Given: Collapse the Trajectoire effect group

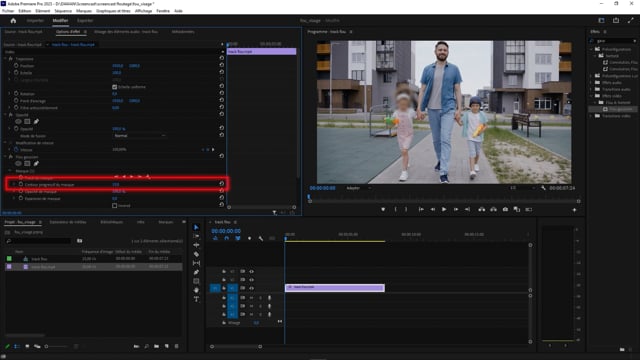Looking at the screenshot, I should coord(5,59).
